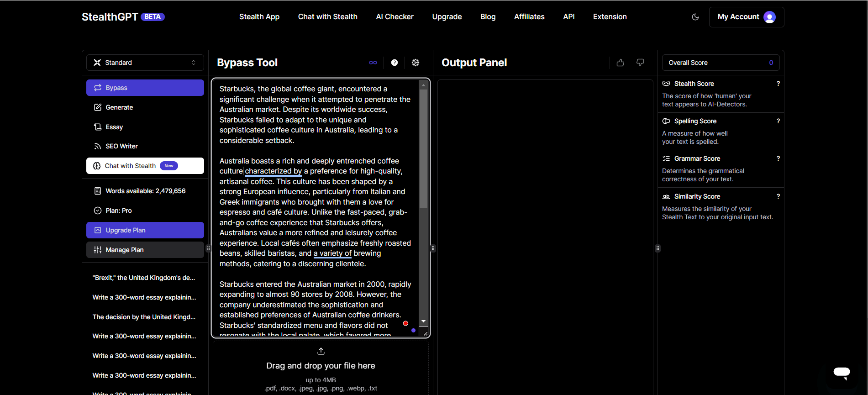Click the text area scrollbar down arrow
The image size is (868, 395).
click(x=423, y=321)
